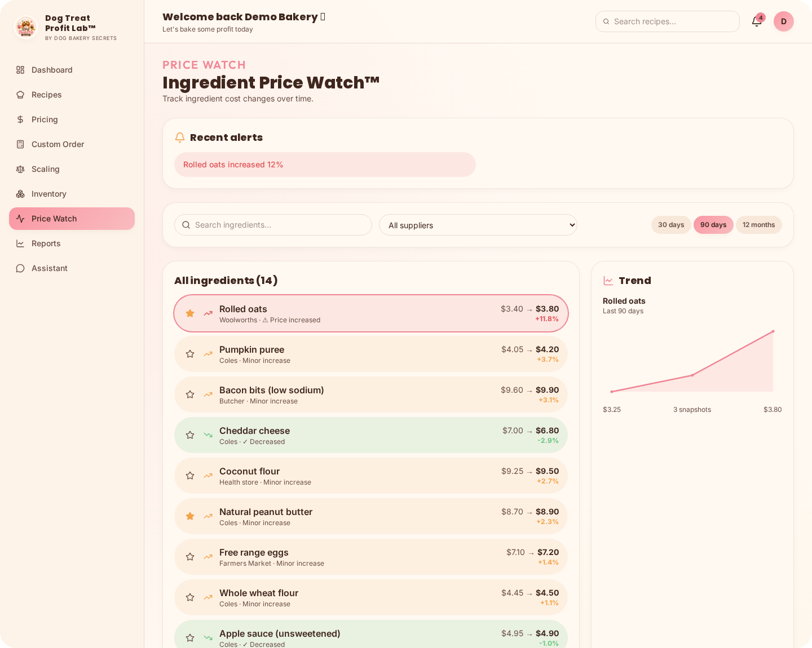This screenshot has width=812, height=648.
Task: Click the Pricing dollar sign icon
Action: tap(20, 119)
